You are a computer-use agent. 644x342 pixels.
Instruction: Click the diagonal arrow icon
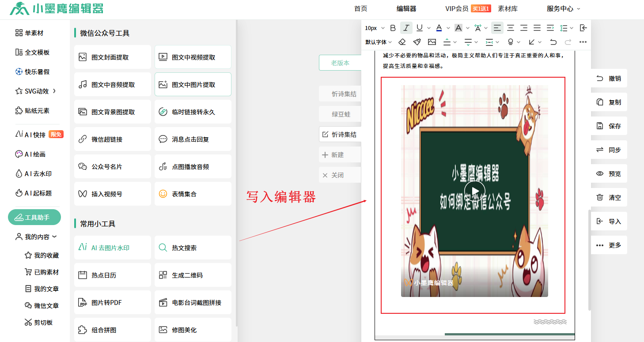pos(532,42)
